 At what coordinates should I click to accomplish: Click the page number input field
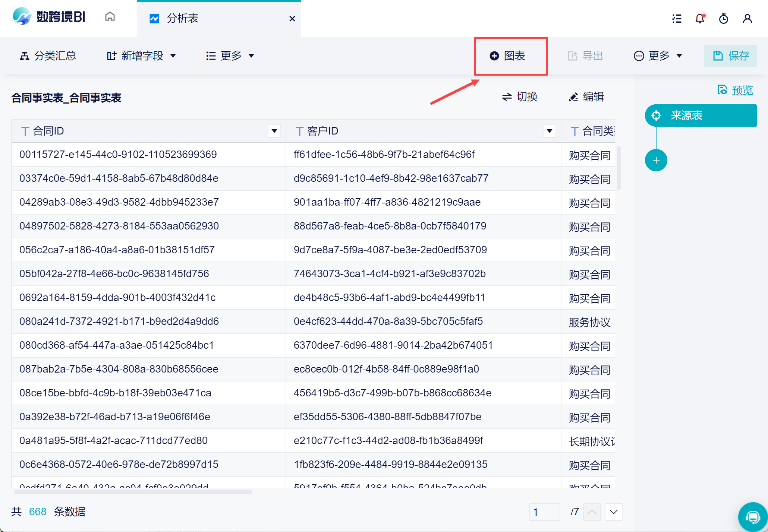click(544, 512)
